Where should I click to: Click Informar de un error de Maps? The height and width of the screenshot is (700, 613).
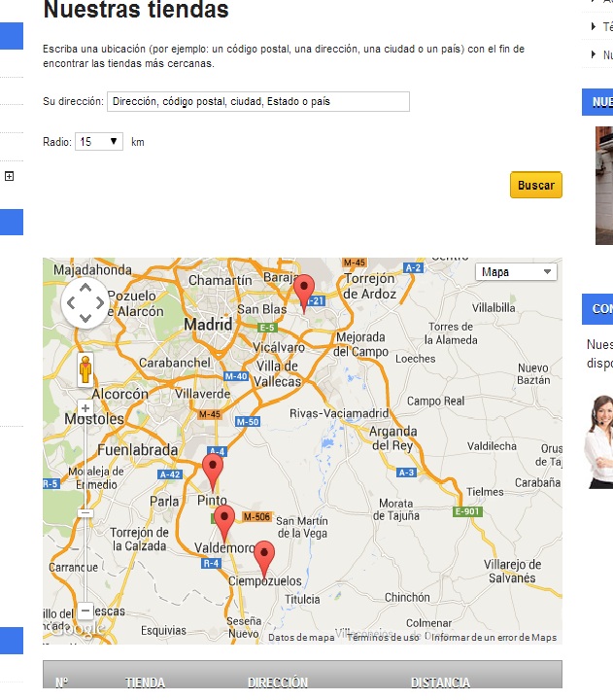494,638
